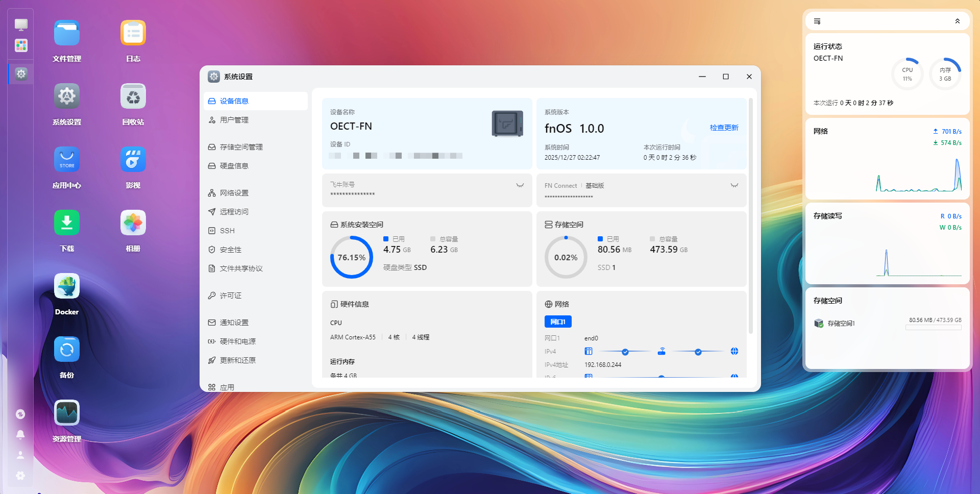Open the 下载 download app
980x494 pixels.
point(67,223)
